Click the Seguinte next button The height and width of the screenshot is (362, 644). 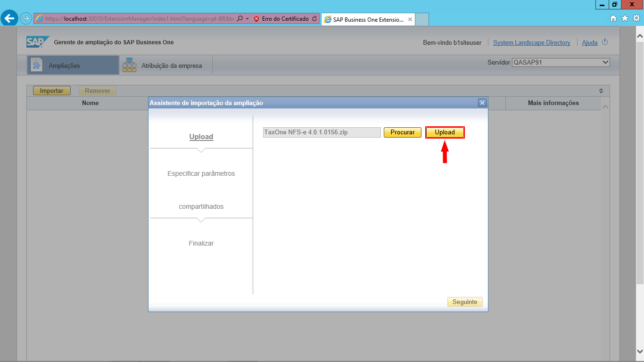465,302
